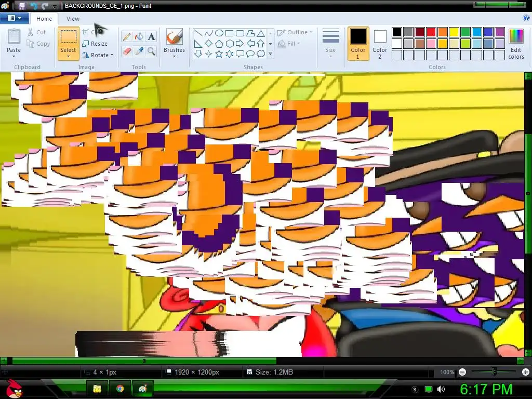Click the Save icon in title bar

click(x=22, y=6)
